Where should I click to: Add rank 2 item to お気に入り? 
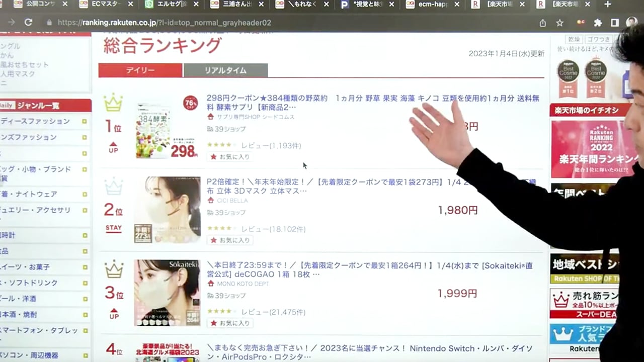[x=230, y=240]
